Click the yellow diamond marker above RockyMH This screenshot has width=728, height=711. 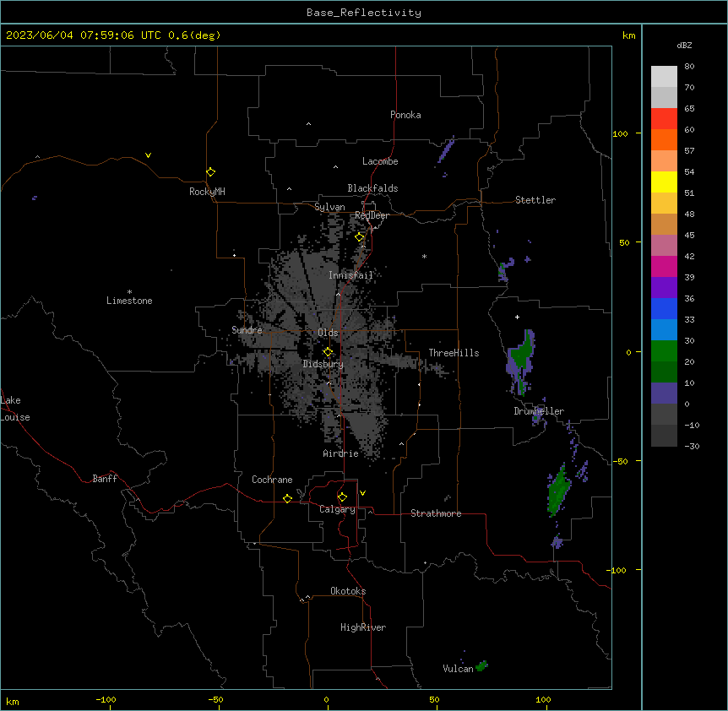click(211, 171)
